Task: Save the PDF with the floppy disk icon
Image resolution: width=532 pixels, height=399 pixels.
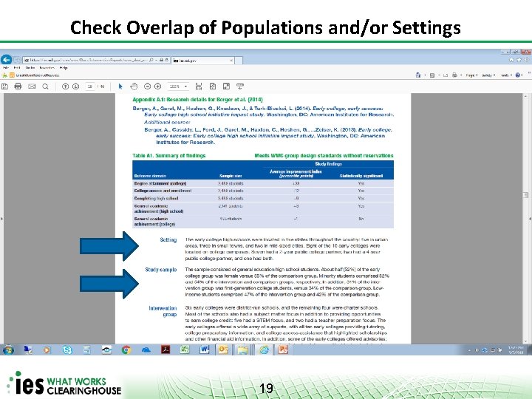Action: tap(4, 86)
